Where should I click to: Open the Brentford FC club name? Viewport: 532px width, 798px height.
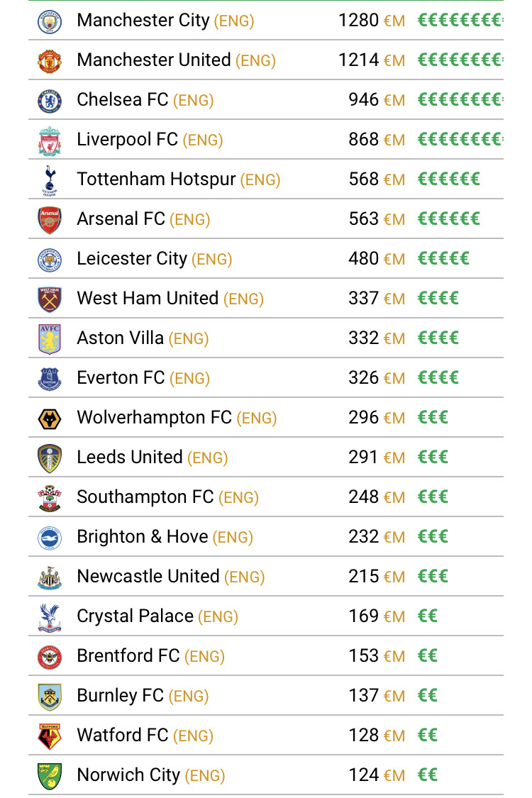pyautogui.click(x=128, y=655)
